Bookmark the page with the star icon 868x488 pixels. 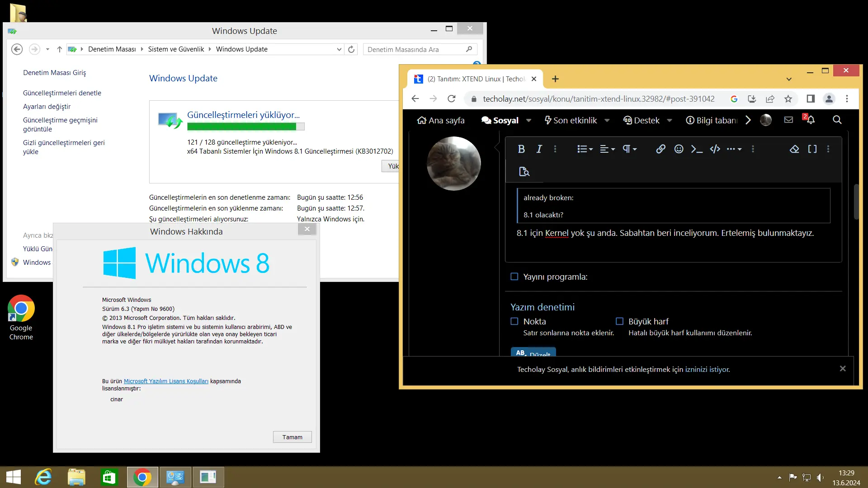pos(788,99)
